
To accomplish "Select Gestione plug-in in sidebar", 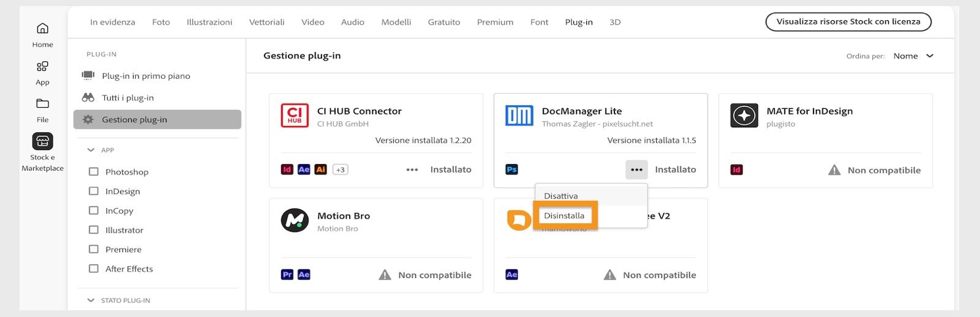I will pos(157,119).
